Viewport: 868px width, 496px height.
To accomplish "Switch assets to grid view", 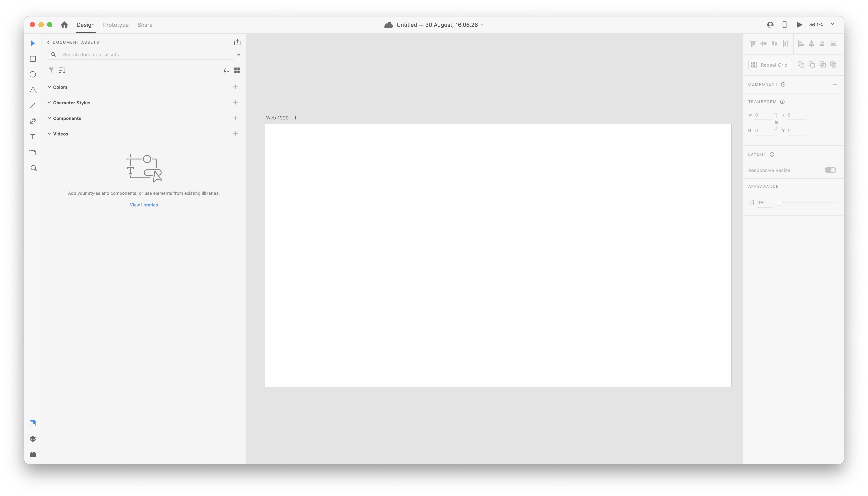I will (x=237, y=70).
